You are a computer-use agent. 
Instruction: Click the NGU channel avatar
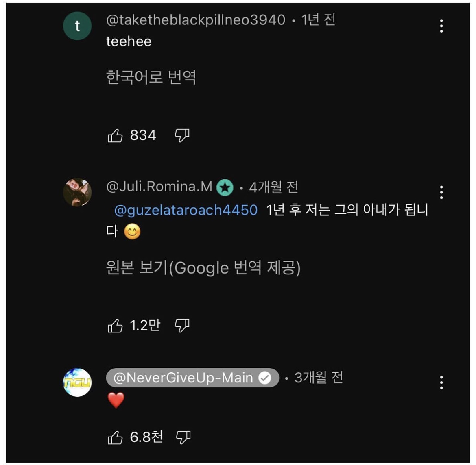pos(77,382)
